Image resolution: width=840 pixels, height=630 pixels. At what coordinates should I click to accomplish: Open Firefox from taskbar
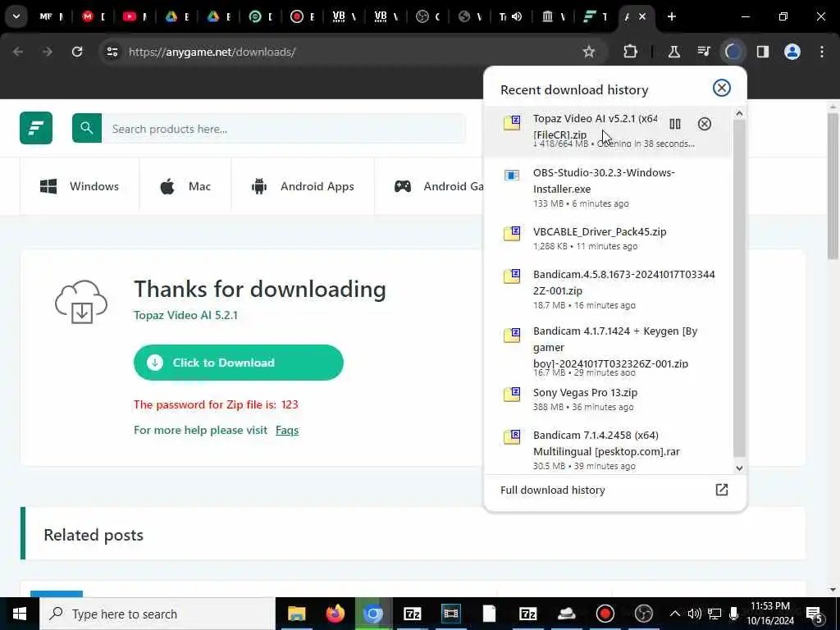coord(336,614)
